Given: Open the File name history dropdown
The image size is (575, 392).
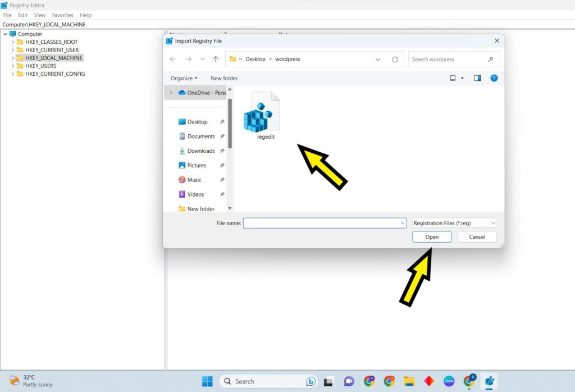Looking at the screenshot, I should (x=402, y=223).
